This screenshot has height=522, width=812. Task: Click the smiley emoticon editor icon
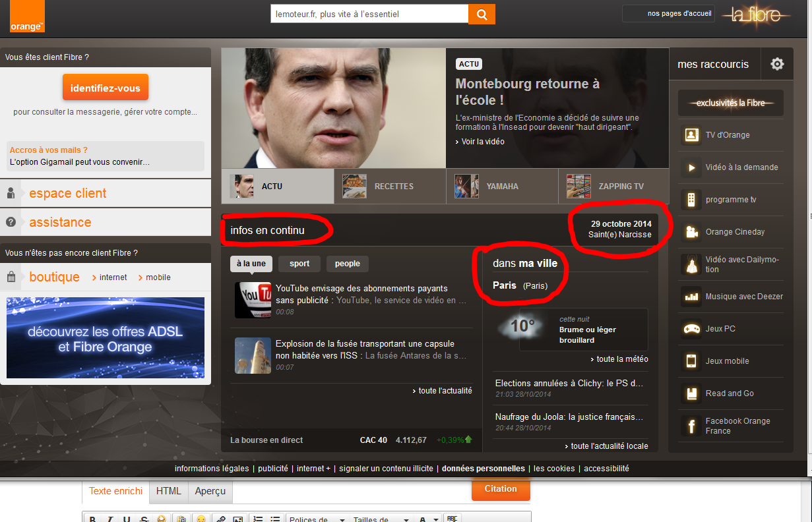201,519
